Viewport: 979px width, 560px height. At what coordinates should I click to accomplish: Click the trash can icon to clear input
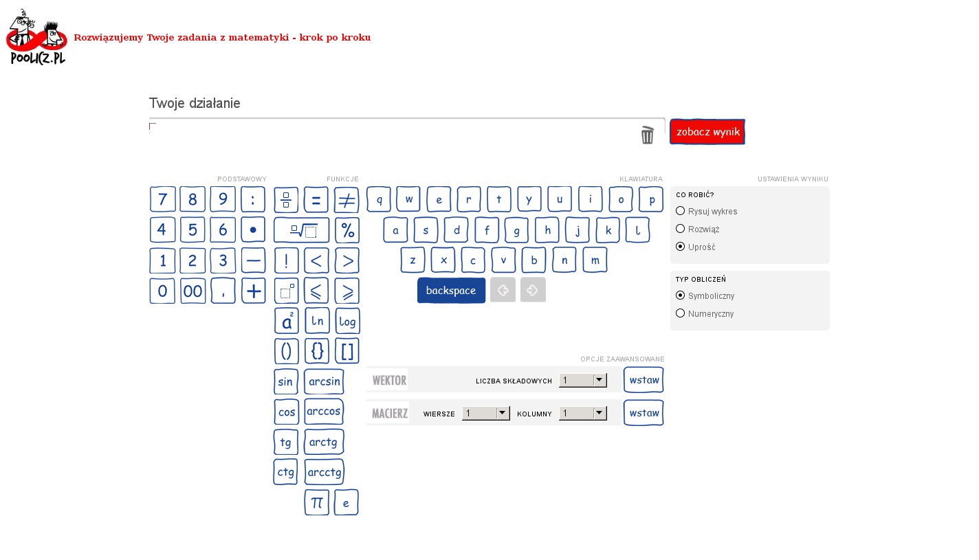647,135
